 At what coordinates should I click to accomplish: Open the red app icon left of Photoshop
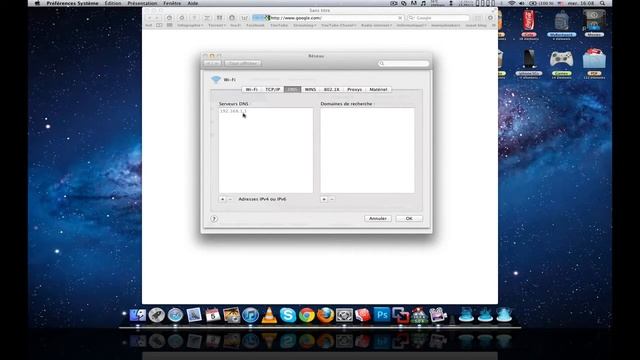tap(363, 315)
